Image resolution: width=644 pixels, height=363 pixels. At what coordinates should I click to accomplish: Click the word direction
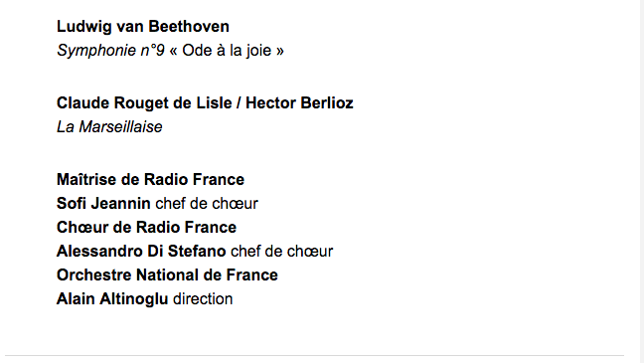[203, 299]
